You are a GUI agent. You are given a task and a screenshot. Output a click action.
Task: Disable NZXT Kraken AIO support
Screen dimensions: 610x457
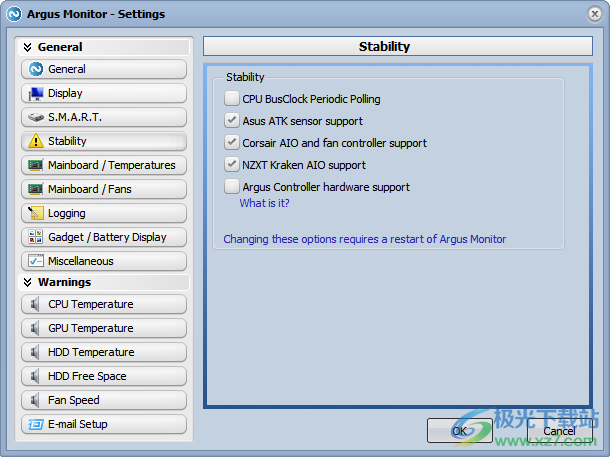pos(231,165)
